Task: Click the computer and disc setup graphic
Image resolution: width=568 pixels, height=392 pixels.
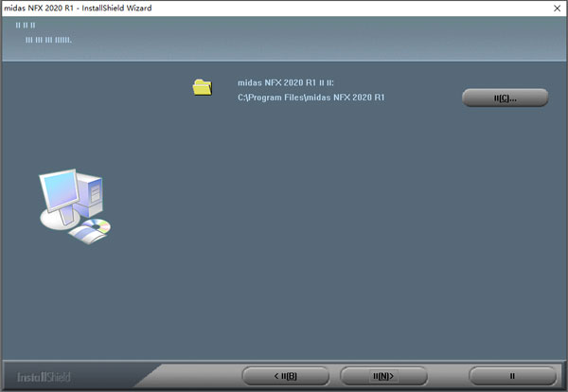Action: click(x=75, y=206)
